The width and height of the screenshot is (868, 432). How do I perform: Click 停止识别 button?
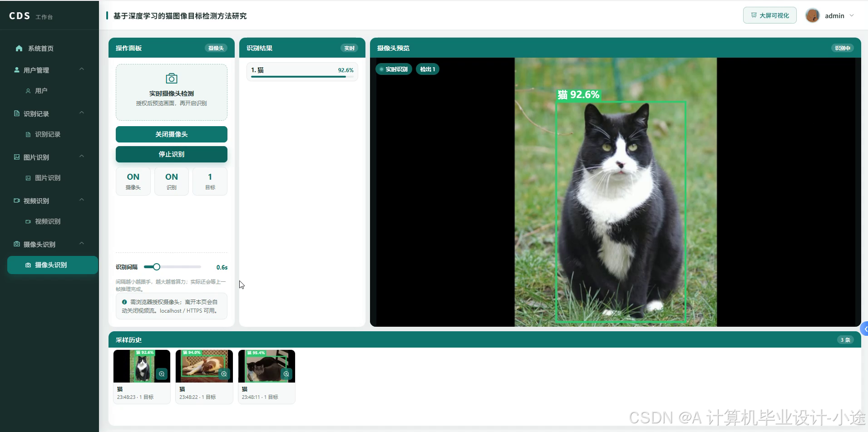[x=172, y=154]
